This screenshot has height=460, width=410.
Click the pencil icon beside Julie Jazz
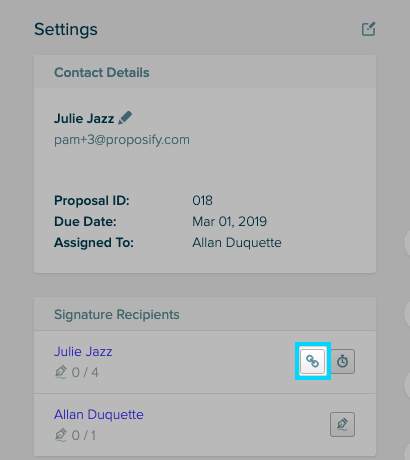(x=125, y=118)
